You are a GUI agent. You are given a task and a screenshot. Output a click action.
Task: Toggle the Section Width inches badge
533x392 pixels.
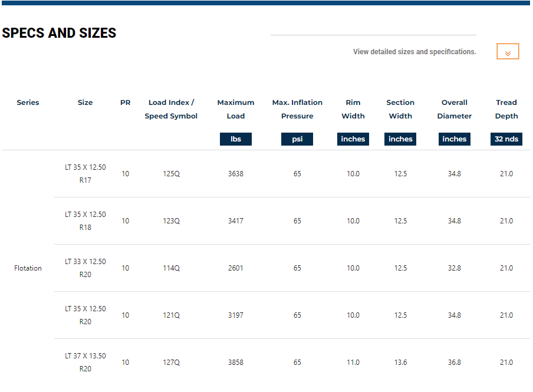(400, 139)
